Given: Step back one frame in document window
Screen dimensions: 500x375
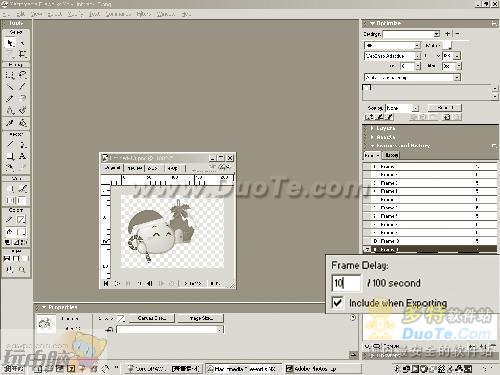Looking at the screenshot, I should (150, 283).
